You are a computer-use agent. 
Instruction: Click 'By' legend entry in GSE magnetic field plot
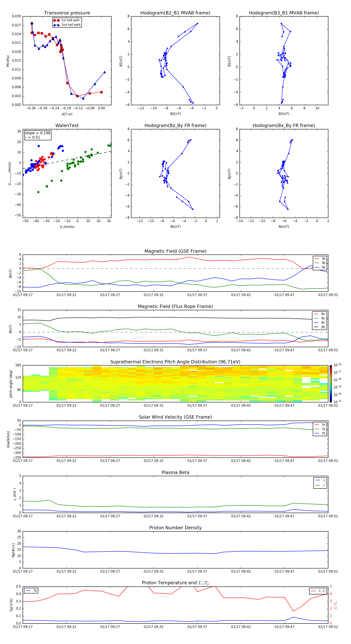pyautogui.click(x=320, y=263)
